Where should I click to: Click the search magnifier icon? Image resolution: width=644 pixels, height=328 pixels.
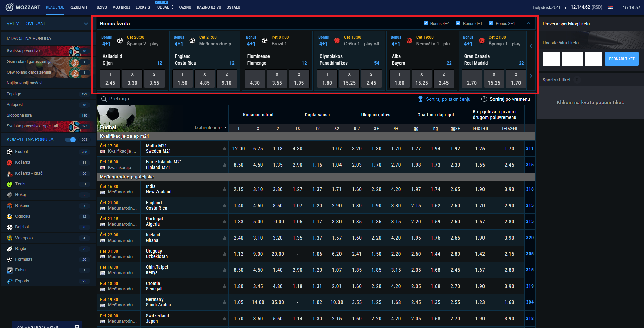coord(104,99)
